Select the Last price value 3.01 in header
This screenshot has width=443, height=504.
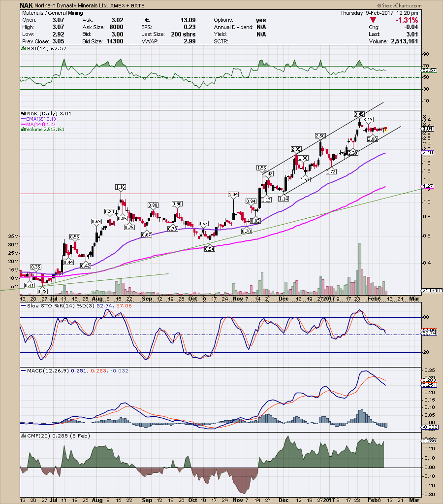pyautogui.click(x=412, y=34)
